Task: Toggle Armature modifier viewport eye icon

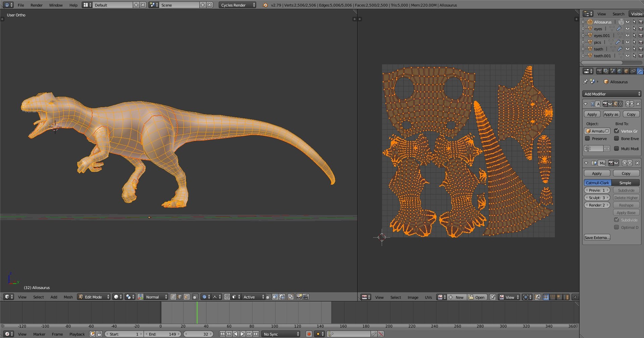Action: click(610, 104)
